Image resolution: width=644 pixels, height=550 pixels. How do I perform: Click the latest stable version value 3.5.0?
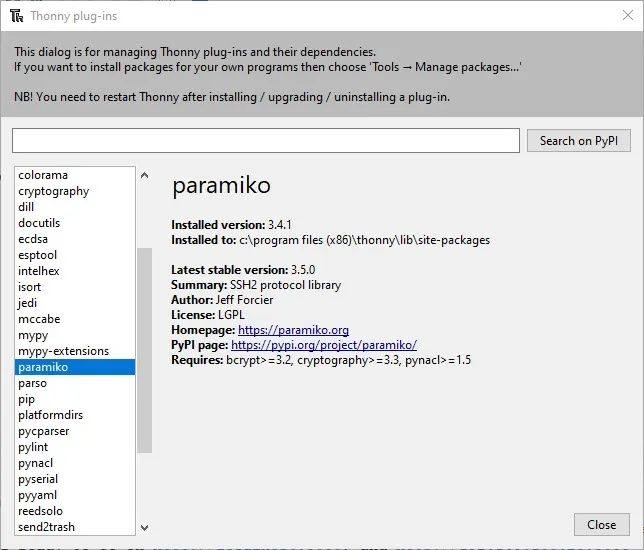click(x=303, y=270)
